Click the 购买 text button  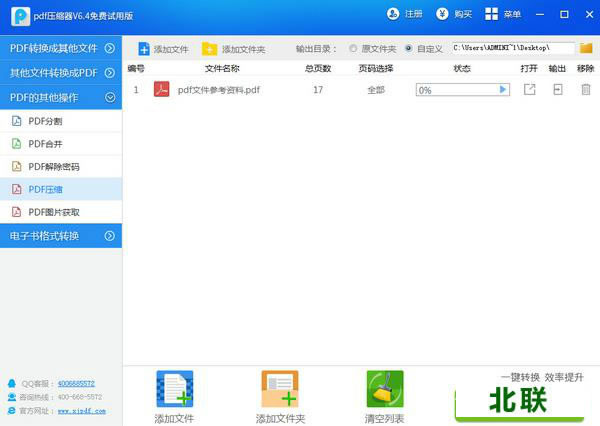pos(463,14)
